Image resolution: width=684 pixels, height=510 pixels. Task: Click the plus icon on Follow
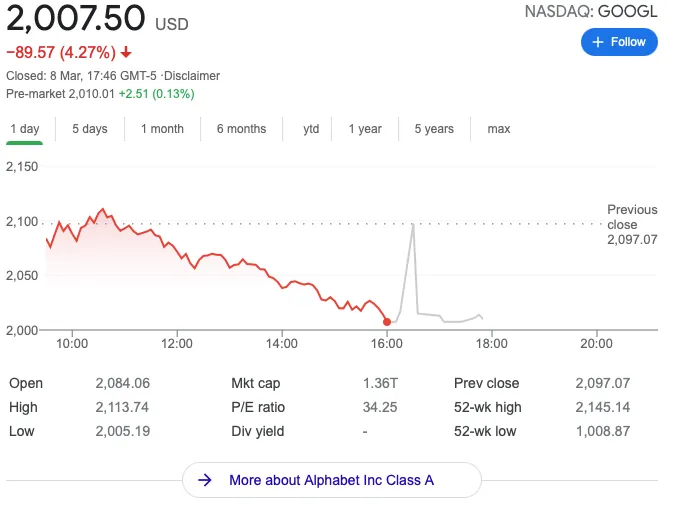[598, 42]
